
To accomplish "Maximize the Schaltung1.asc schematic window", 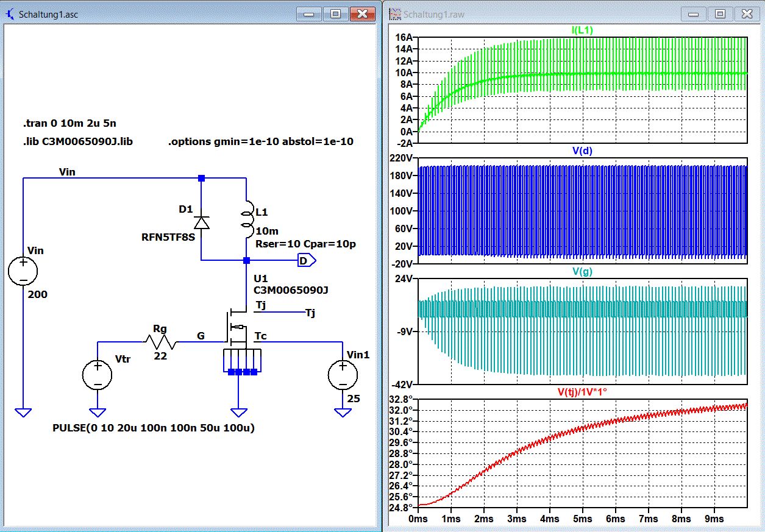I will coord(335,13).
